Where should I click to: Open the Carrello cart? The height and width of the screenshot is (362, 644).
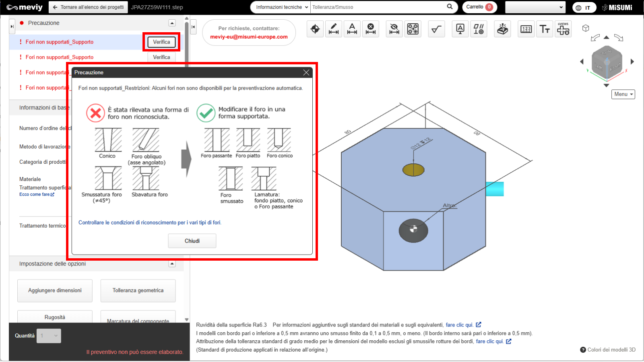[479, 7]
